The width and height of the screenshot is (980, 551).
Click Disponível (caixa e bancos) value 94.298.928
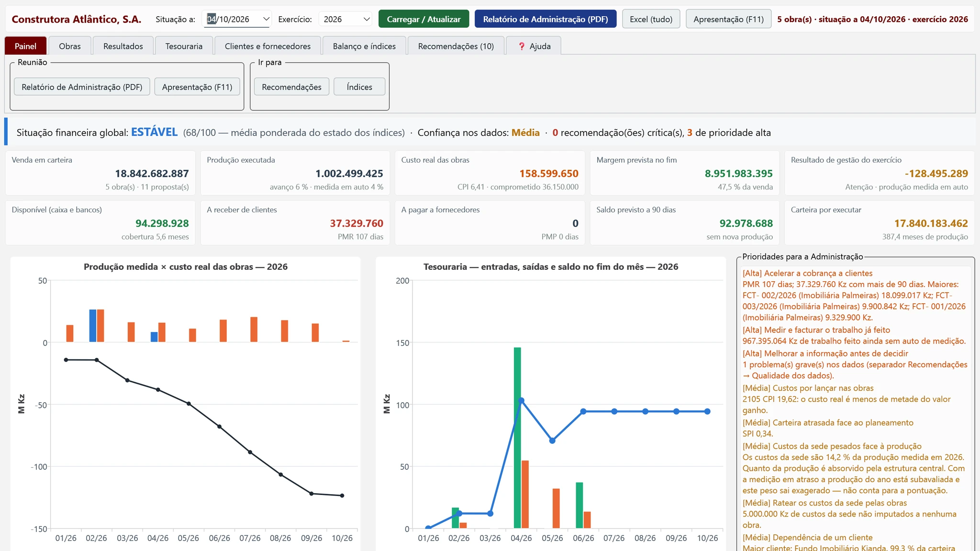[x=162, y=223]
